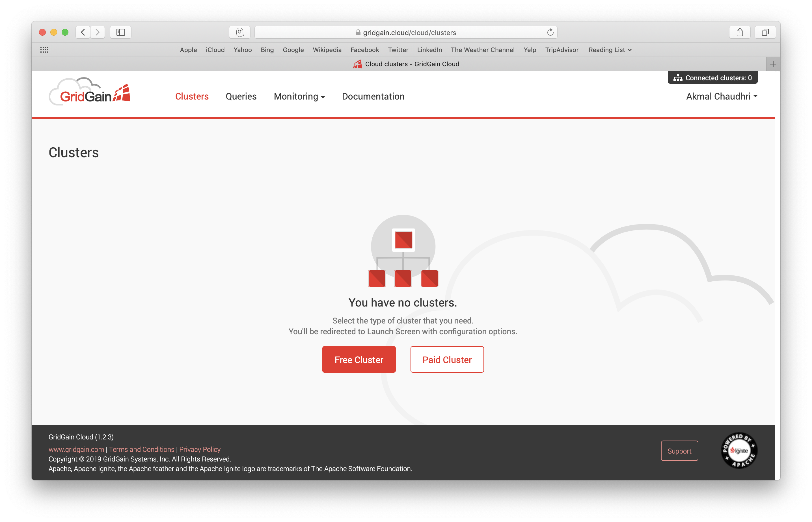
Task: Click the Powered by Apache Ignite badge
Action: [x=739, y=450]
